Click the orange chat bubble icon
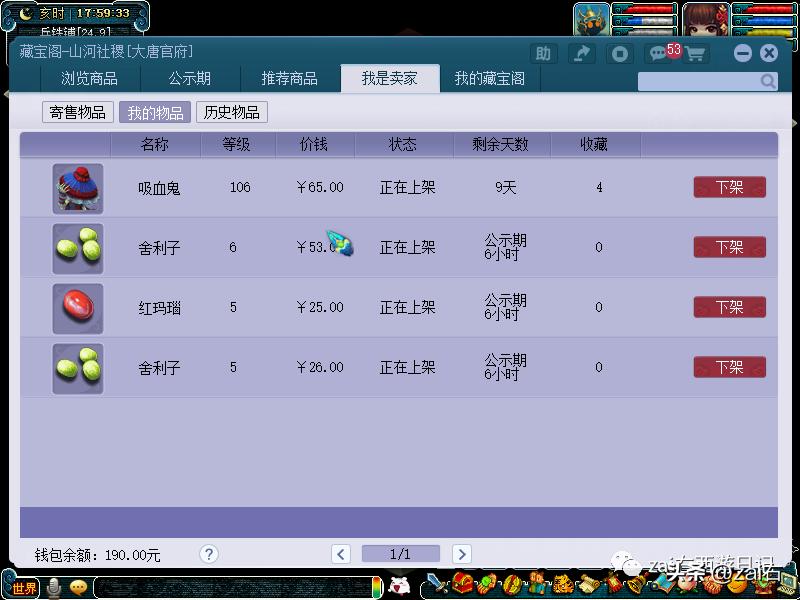 (78, 588)
